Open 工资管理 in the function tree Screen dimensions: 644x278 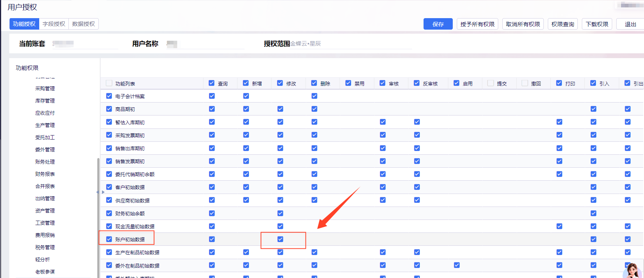pyautogui.click(x=45, y=223)
